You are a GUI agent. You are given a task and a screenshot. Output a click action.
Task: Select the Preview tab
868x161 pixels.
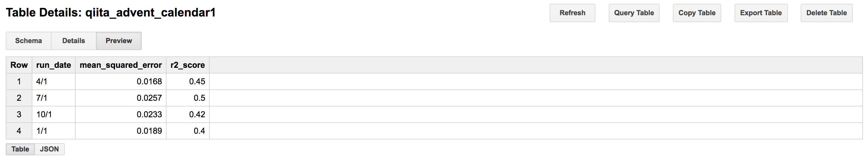(119, 41)
